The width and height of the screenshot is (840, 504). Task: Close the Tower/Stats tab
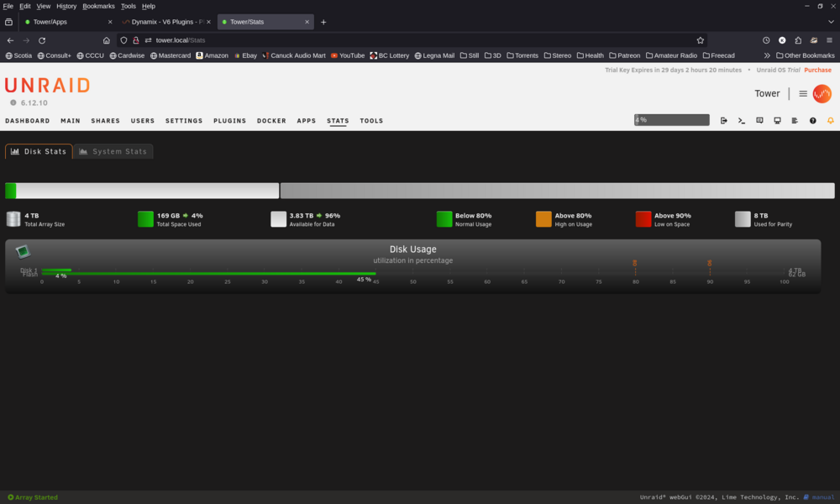click(307, 22)
